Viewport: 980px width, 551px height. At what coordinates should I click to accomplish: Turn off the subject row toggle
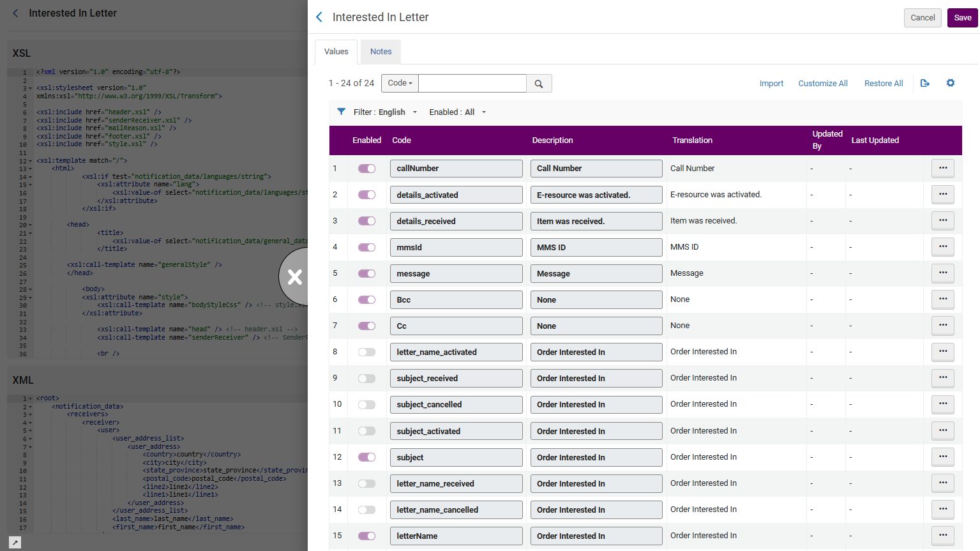366,457
